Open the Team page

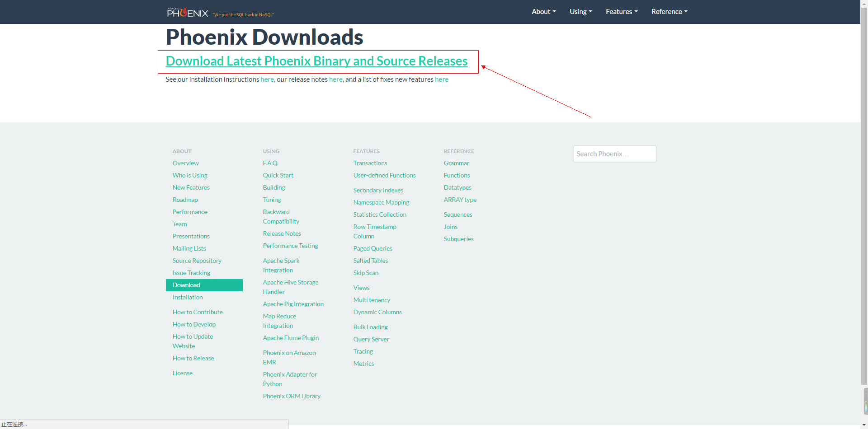pyautogui.click(x=179, y=224)
